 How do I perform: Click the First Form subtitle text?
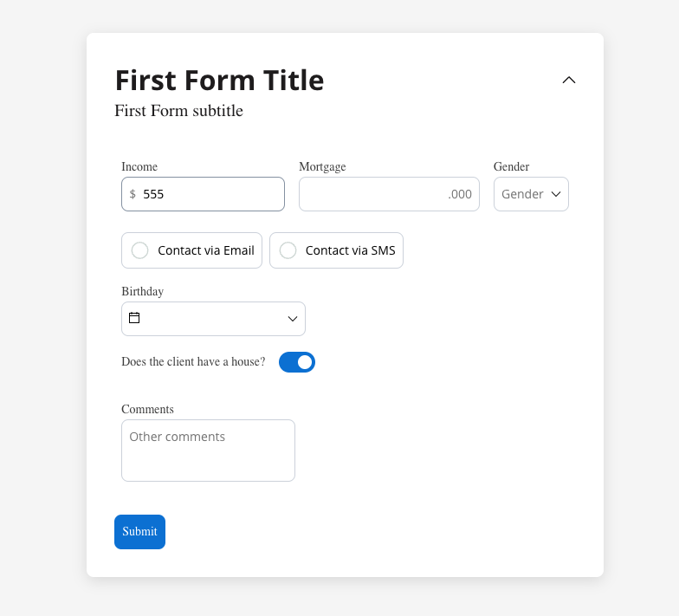pyautogui.click(x=178, y=111)
